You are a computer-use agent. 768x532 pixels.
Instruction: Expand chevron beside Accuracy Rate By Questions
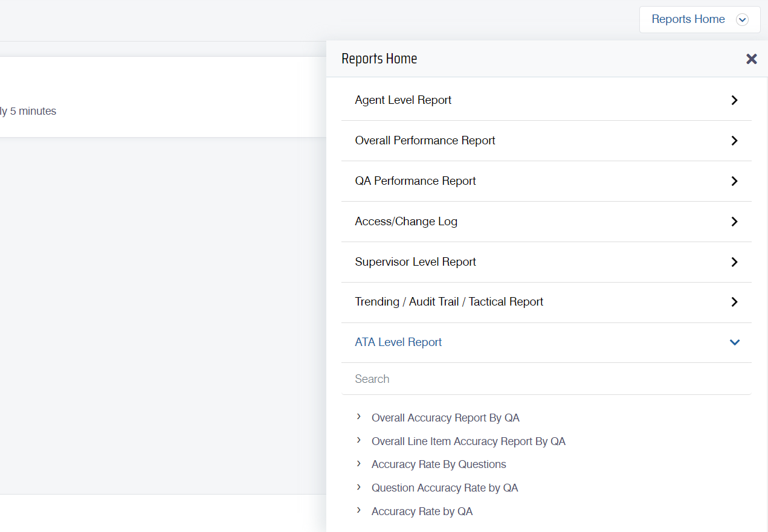(x=359, y=464)
